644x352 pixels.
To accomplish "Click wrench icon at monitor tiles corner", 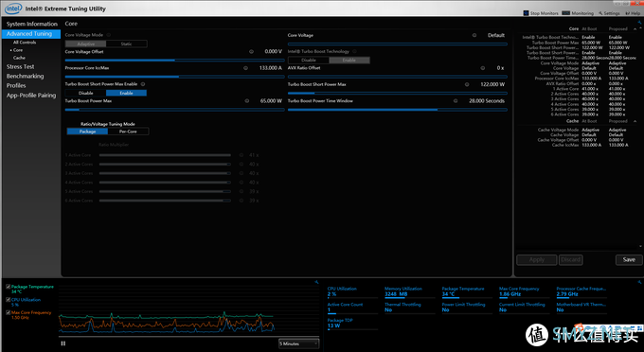I will (x=639, y=282).
